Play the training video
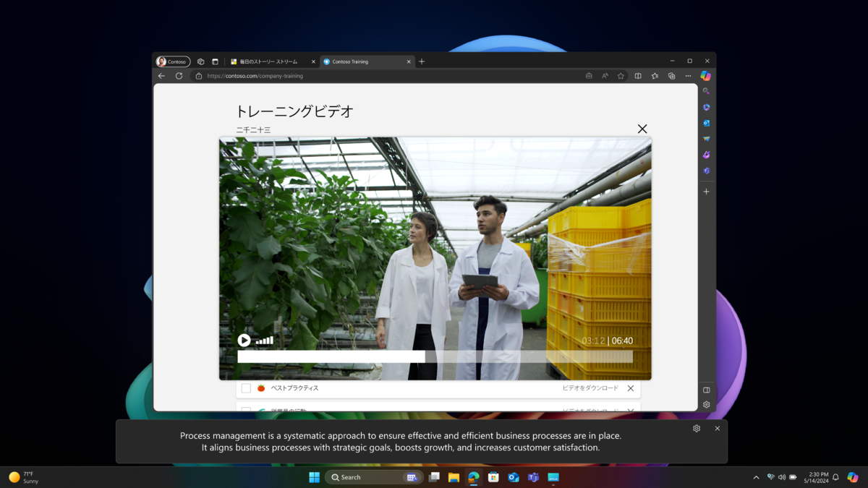This screenshot has width=868, height=488. point(244,341)
